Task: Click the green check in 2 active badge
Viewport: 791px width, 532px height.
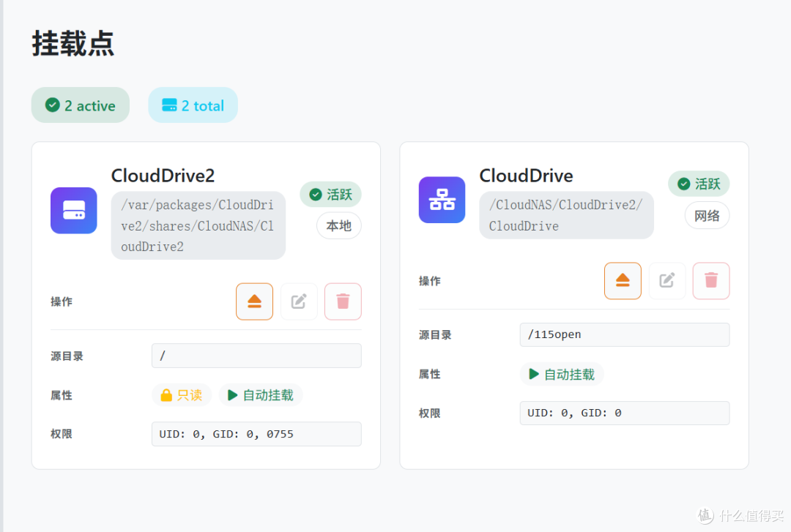Action: 53,105
